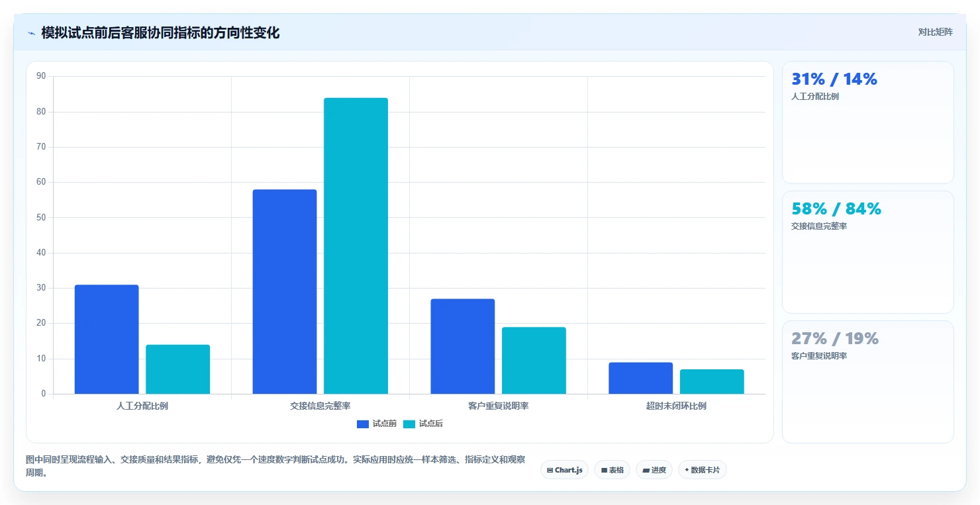This screenshot has height=505, width=980.
Task: Click the 客户重复说明率 card label
Action: (x=819, y=356)
